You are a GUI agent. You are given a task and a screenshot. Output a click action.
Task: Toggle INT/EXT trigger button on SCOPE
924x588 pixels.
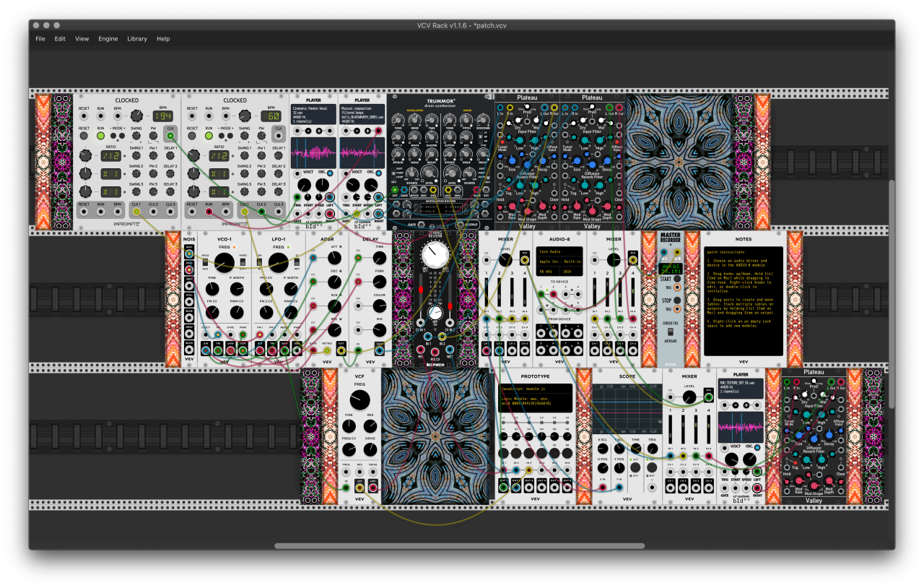coord(652,467)
